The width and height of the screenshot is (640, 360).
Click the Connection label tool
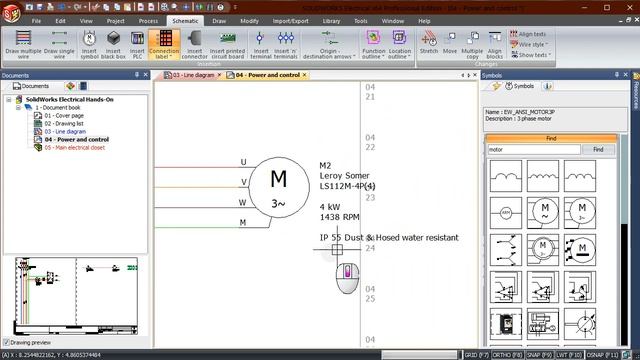point(164,44)
